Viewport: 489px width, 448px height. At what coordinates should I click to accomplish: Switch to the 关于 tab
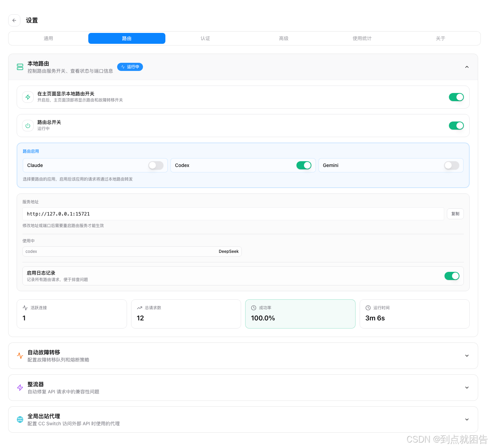[440, 38]
